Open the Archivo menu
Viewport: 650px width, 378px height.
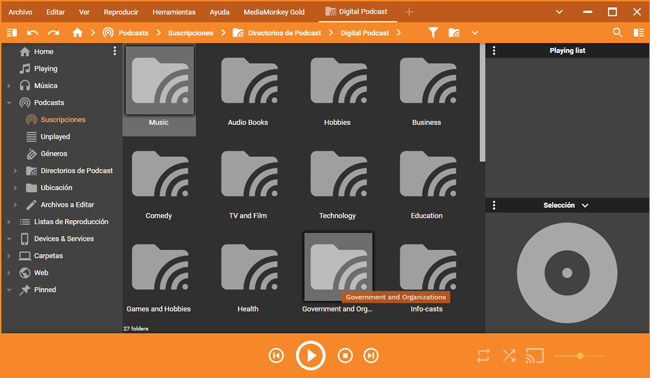pos(20,12)
